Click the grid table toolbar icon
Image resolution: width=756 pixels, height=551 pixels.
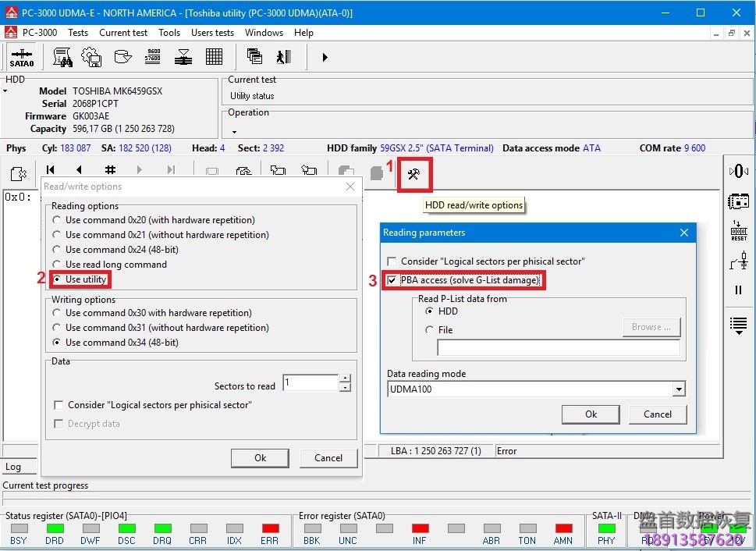point(214,57)
